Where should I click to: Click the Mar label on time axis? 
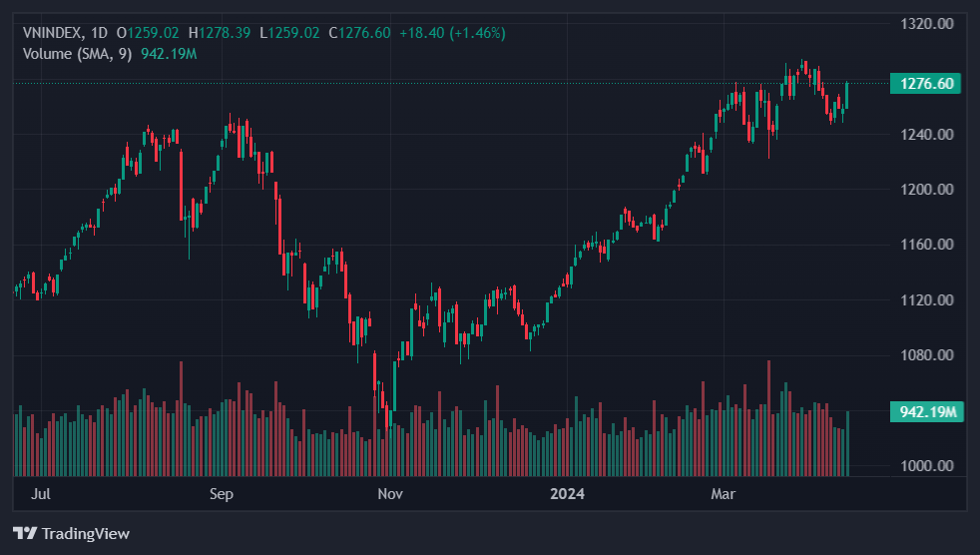[722, 494]
